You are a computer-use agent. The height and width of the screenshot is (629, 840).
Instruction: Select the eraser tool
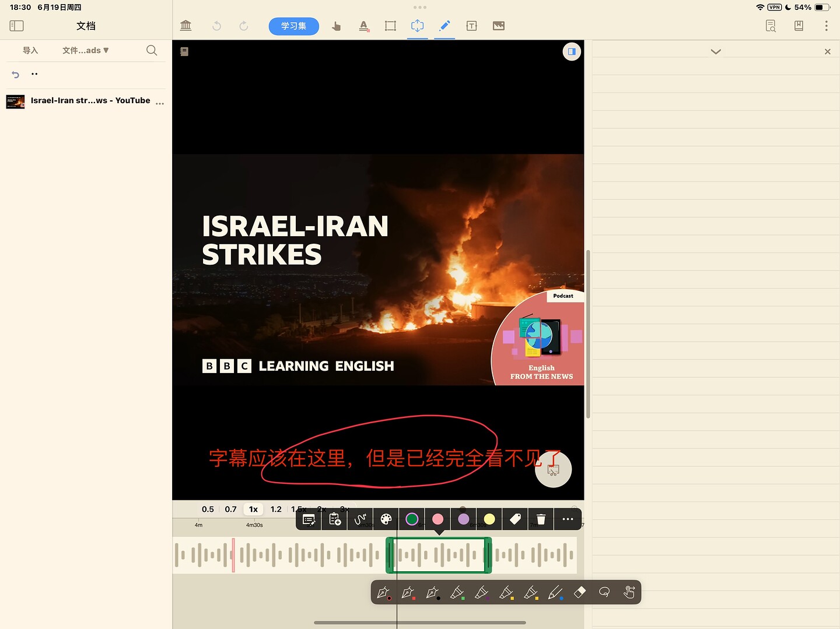pyautogui.click(x=580, y=592)
